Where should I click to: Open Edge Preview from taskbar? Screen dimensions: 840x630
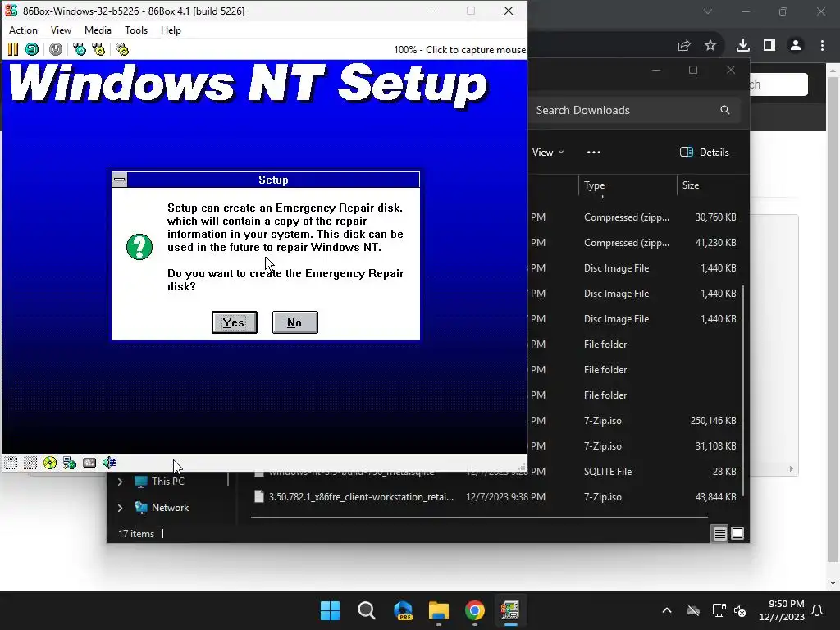point(403,610)
